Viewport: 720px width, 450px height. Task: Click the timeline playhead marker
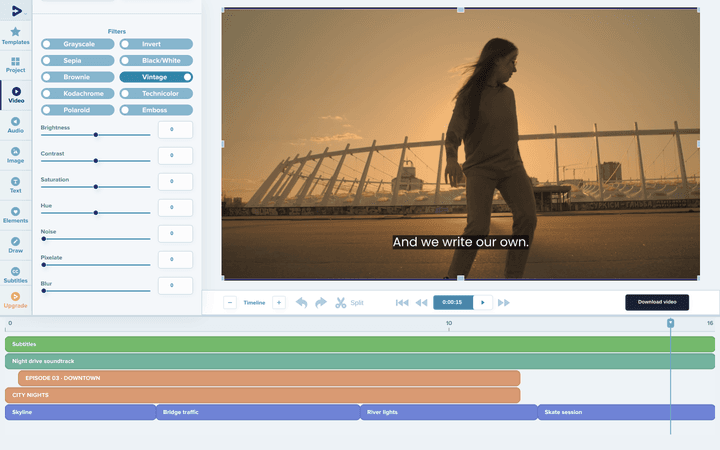point(670,323)
